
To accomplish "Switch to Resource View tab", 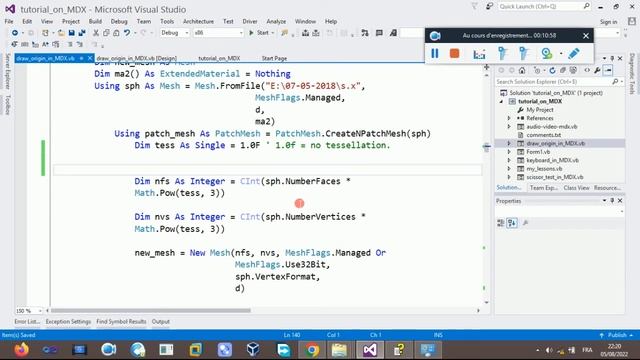I will (607, 188).
